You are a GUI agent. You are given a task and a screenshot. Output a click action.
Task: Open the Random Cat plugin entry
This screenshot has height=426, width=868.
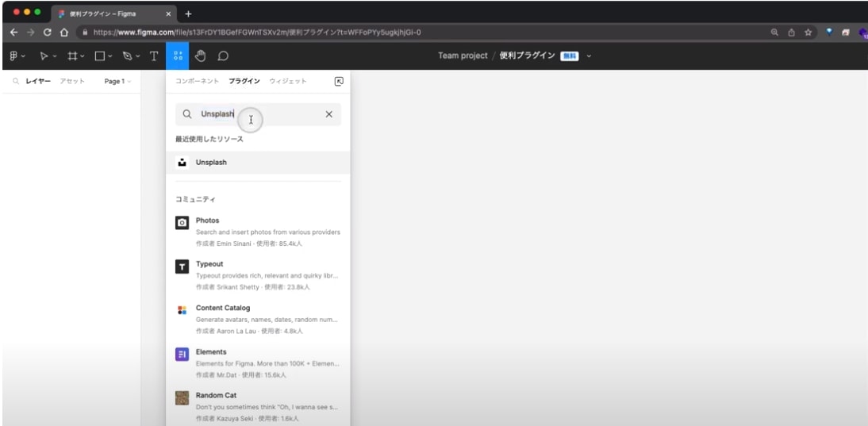pyautogui.click(x=258, y=407)
